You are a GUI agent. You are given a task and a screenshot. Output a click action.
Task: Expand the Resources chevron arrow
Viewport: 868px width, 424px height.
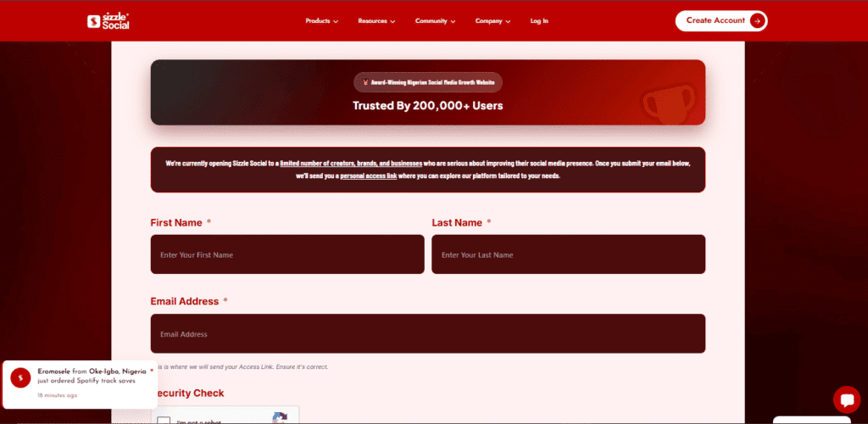(x=392, y=21)
